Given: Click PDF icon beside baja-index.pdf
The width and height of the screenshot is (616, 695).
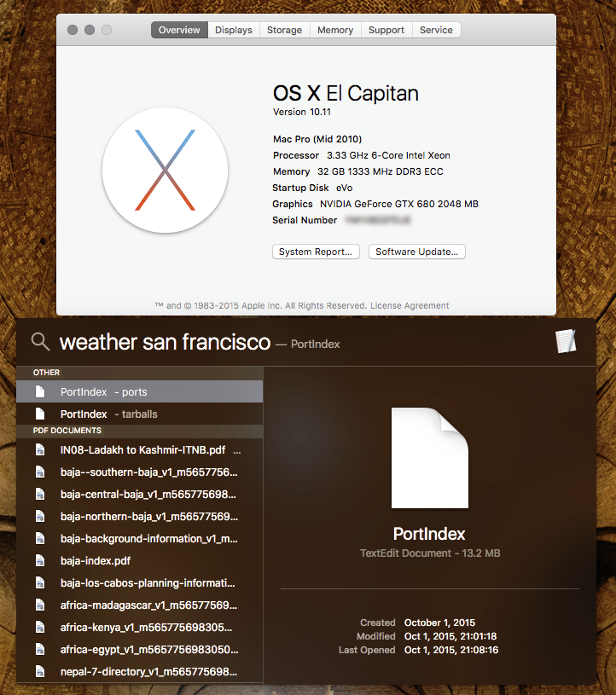Looking at the screenshot, I should coord(40,561).
